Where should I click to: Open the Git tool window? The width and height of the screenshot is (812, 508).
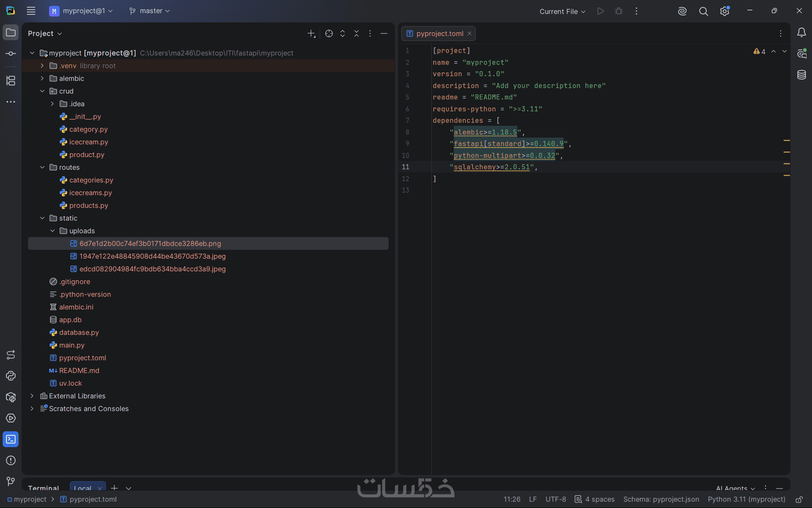(x=11, y=482)
